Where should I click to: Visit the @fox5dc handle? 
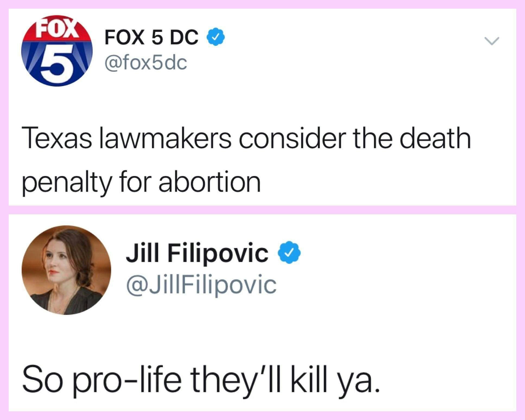[x=146, y=63]
